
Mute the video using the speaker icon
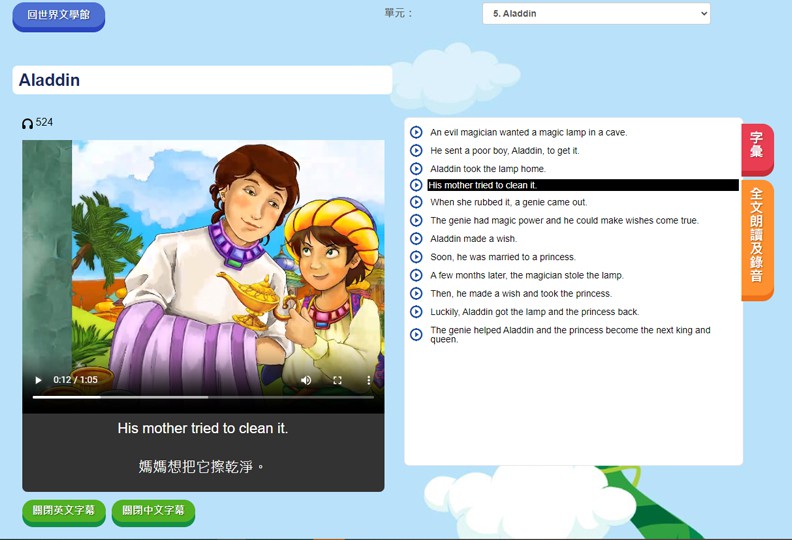[306, 380]
